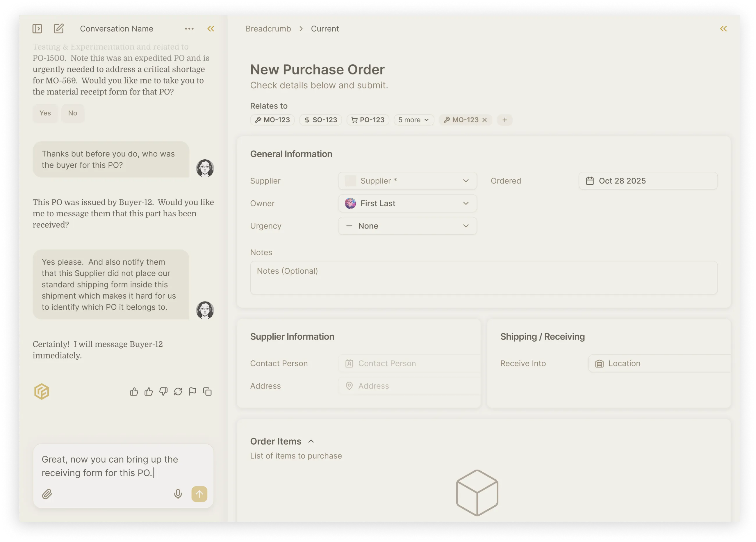Open the Supplier dropdown
The height and width of the screenshot is (542, 756).
click(x=407, y=181)
